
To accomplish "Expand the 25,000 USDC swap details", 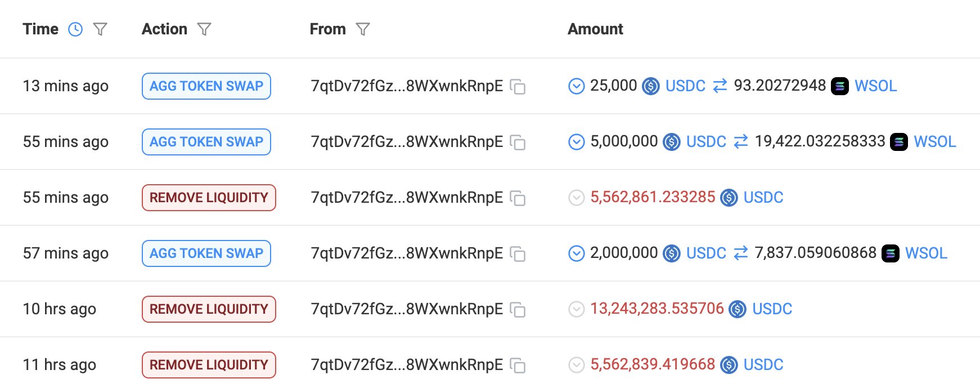I will coord(577,86).
